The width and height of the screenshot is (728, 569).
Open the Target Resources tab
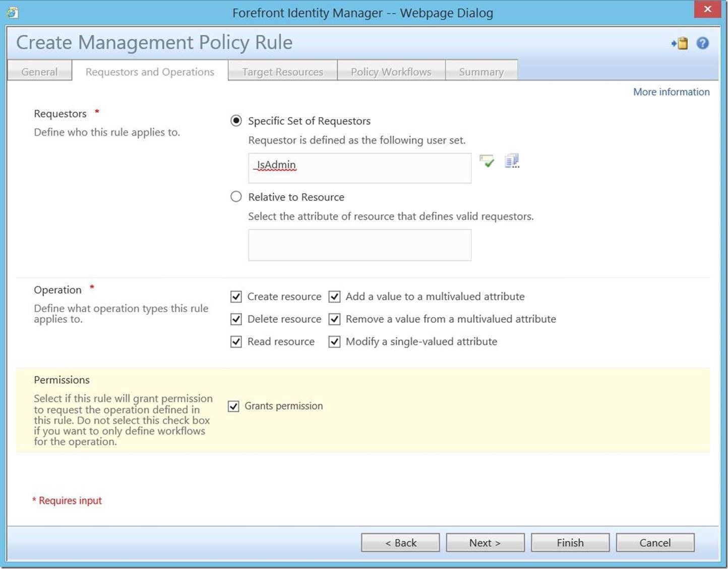tap(283, 72)
